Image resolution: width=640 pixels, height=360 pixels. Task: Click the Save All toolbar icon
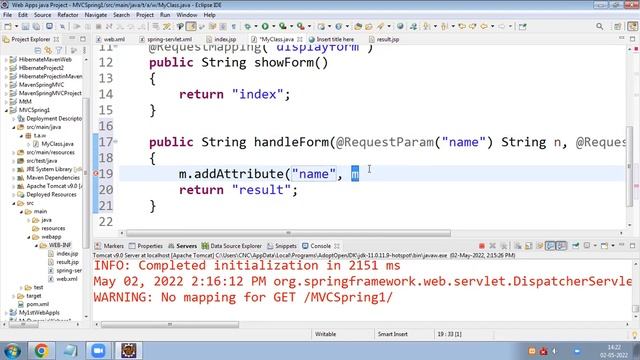36,27
